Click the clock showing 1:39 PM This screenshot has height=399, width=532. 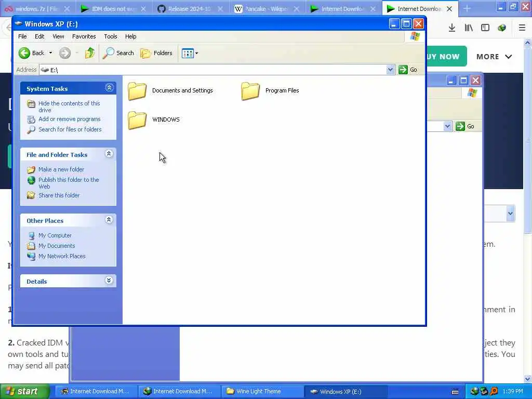(x=513, y=392)
